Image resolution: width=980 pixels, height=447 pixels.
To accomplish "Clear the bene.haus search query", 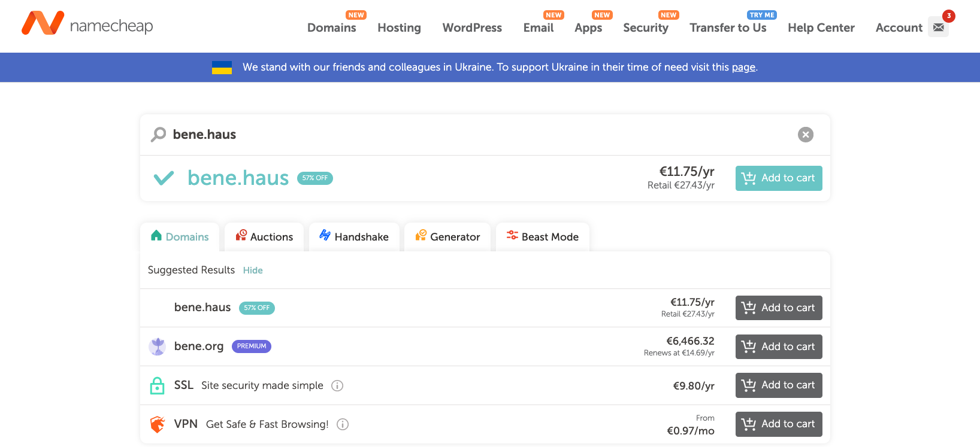I will click(806, 135).
